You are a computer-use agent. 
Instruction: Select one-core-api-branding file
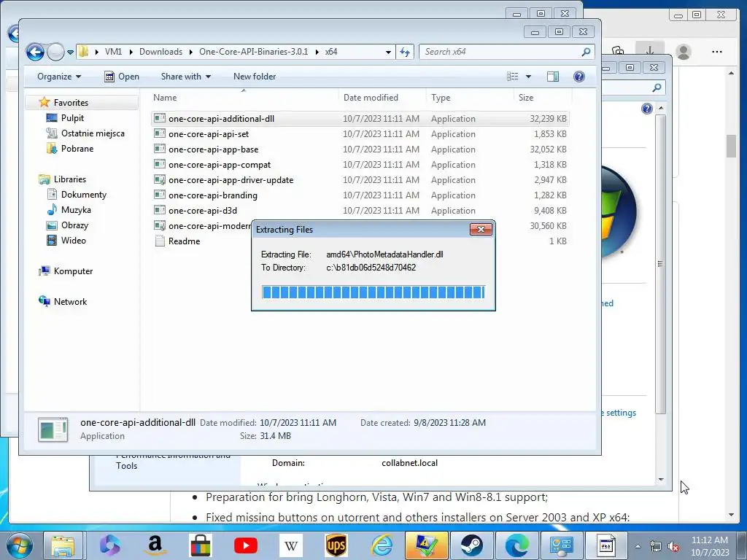360,195
